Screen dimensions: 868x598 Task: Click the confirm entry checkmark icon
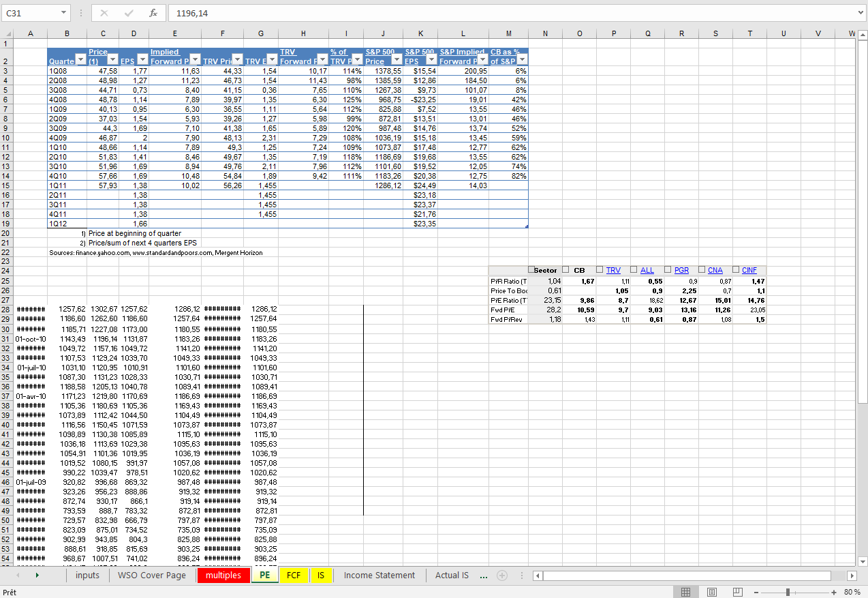coord(129,12)
